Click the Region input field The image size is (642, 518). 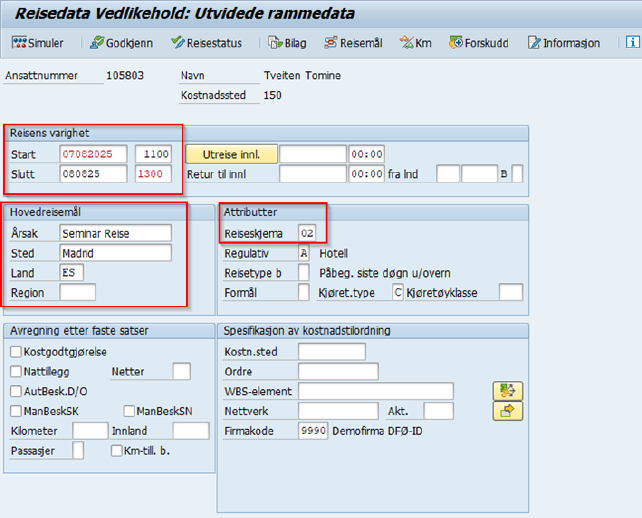77,292
